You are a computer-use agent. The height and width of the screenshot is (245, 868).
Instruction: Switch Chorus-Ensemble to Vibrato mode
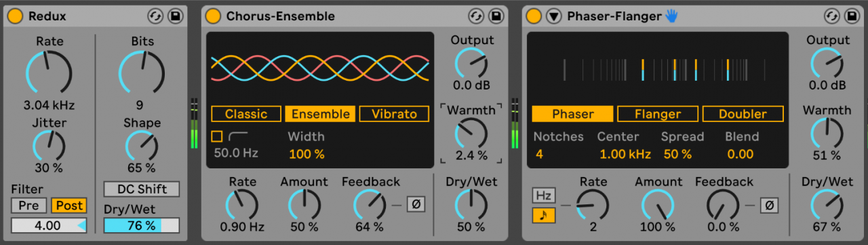394,114
